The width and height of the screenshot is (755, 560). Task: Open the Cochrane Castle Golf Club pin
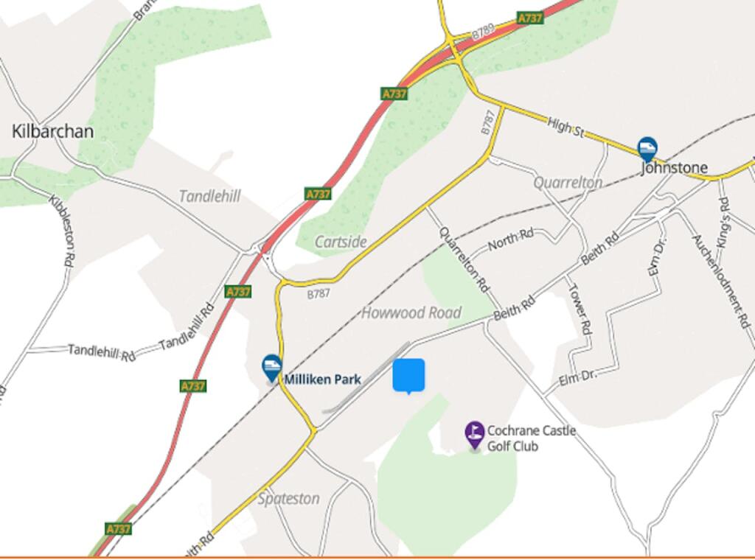point(474,435)
